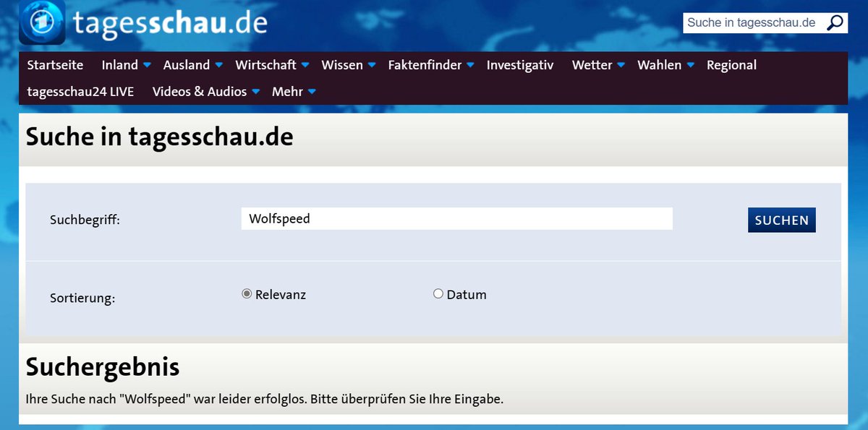Expand the Videos & Audios dropdown arrow

click(256, 92)
